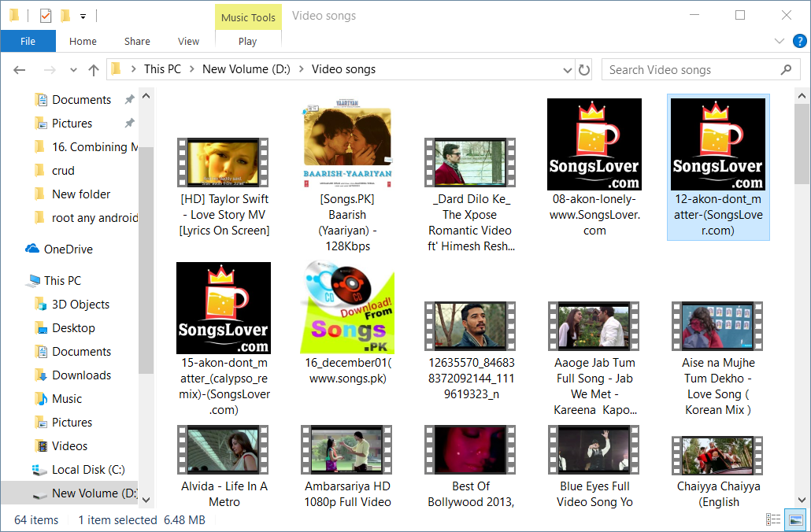Select the 16_december01 songs.pk file

point(347,323)
